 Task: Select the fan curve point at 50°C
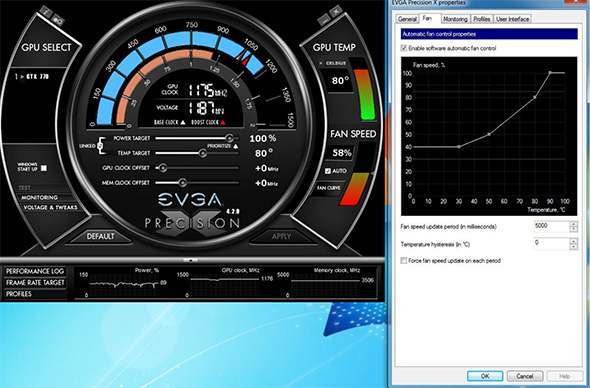coord(489,134)
